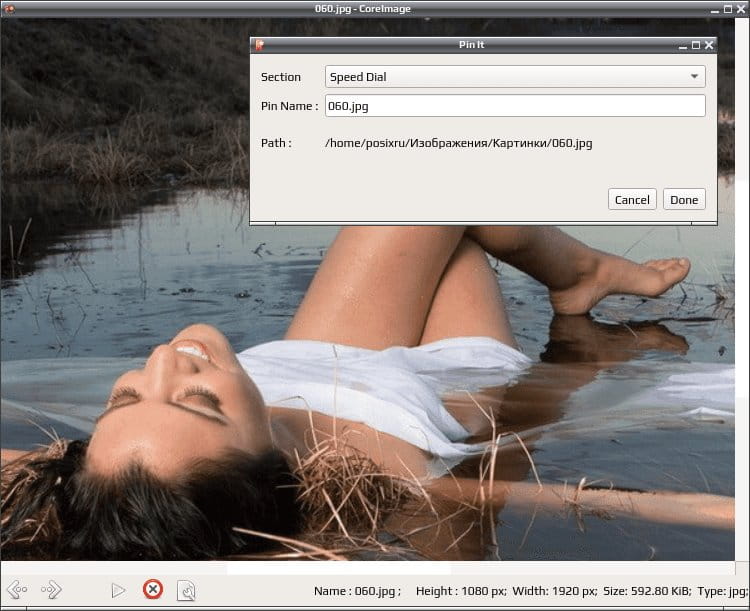The width and height of the screenshot is (750, 611).
Task: Click the Size: 592.80 KiB status text
Action: tap(647, 591)
